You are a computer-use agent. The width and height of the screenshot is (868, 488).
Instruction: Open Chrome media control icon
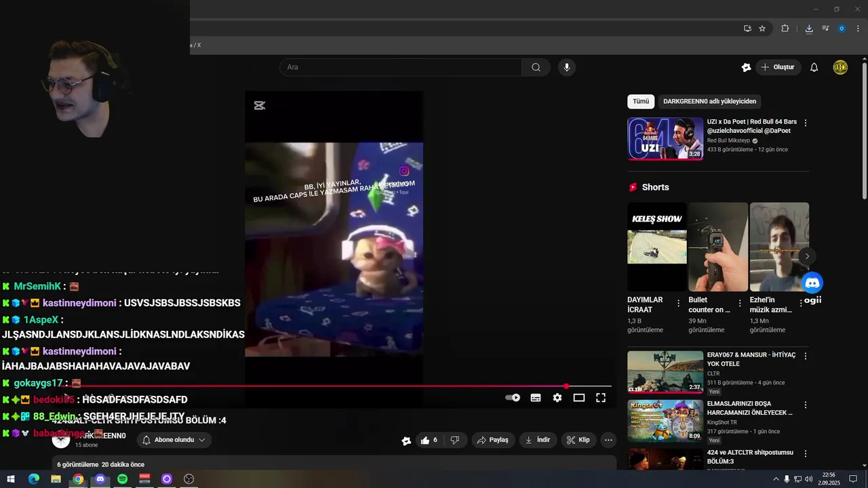pyautogui.click(x=825, y=28)
